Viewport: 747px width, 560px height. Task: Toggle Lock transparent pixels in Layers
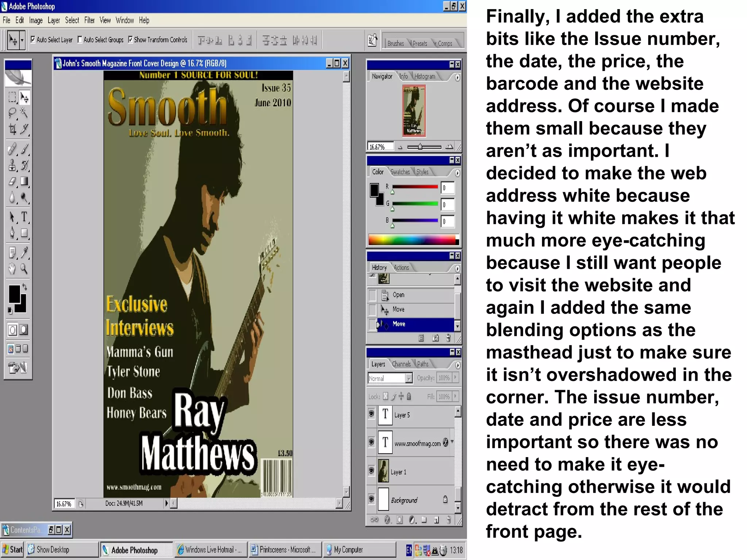[386, 396]
